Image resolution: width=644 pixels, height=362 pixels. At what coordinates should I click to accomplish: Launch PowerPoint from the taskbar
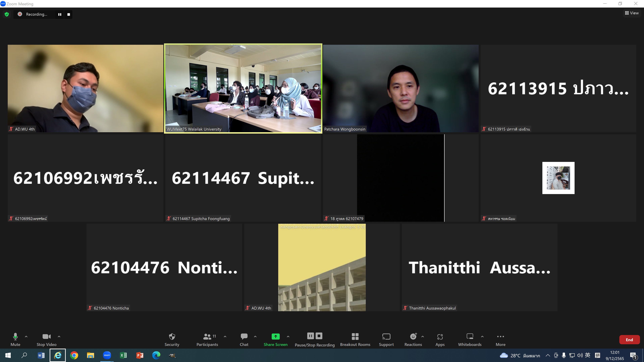tap(140, 355)
